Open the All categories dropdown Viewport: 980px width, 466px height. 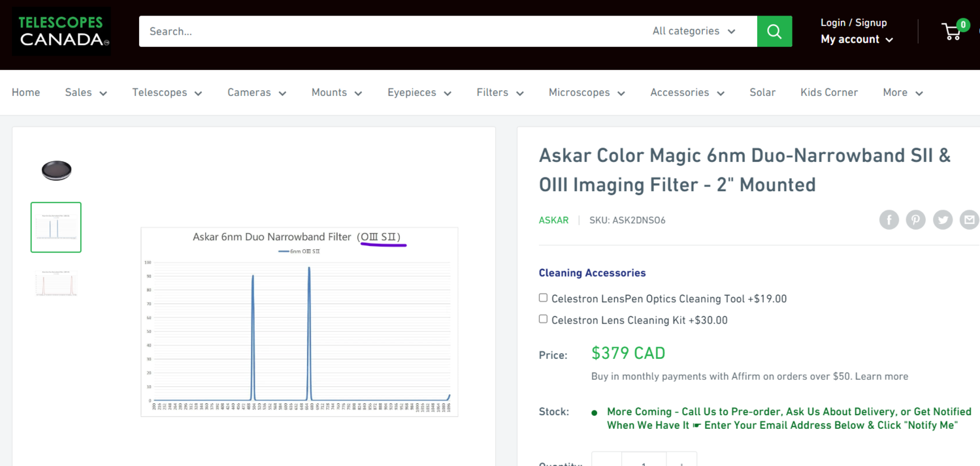693,31
